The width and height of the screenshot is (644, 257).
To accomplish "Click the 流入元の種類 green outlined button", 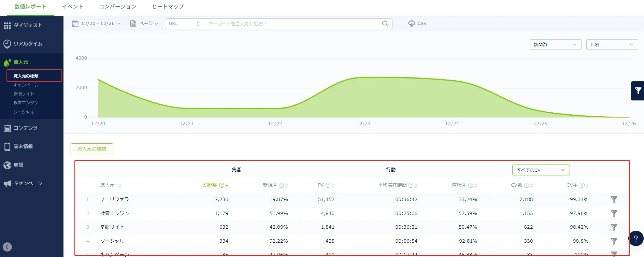I will pyautogui.click(x=92, y=149).
